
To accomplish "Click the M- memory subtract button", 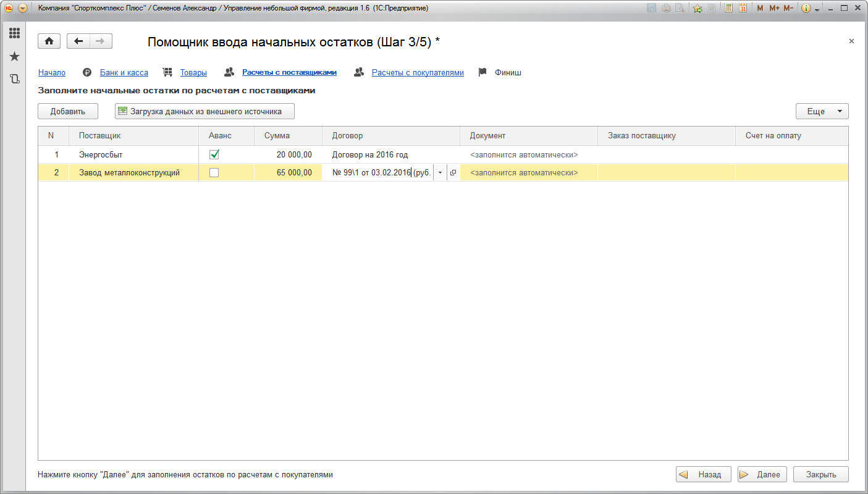I will tap(788, 8).
